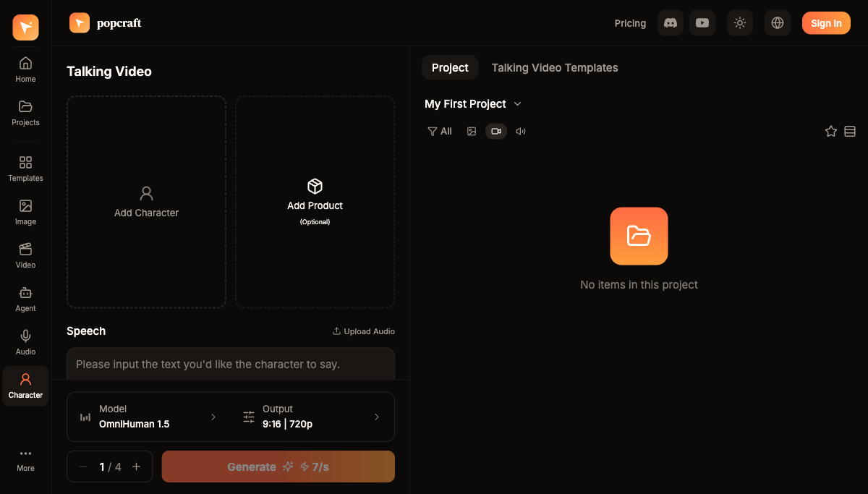The image size is (868, 494).
Task: Select the Project tab
Action: click(450, 68)
